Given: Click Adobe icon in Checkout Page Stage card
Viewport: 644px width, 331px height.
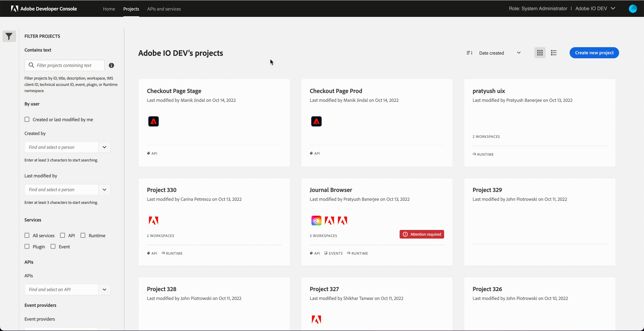Looking at the screenshot, I should click(153, 121).
